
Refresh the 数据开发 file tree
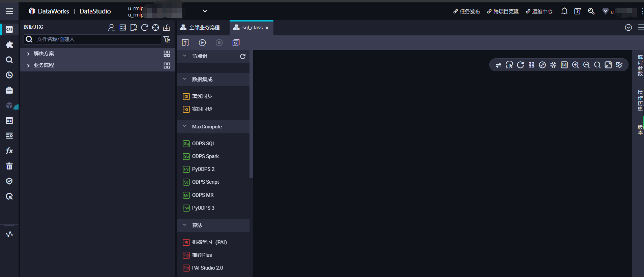[145, 28]
